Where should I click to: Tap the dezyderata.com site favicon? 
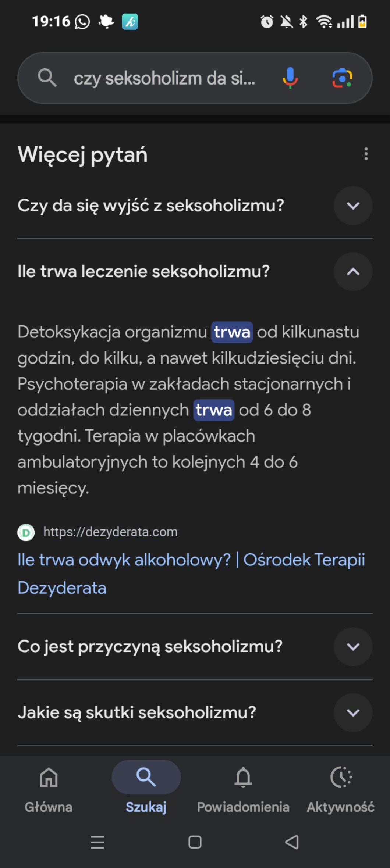coord(26,532)
